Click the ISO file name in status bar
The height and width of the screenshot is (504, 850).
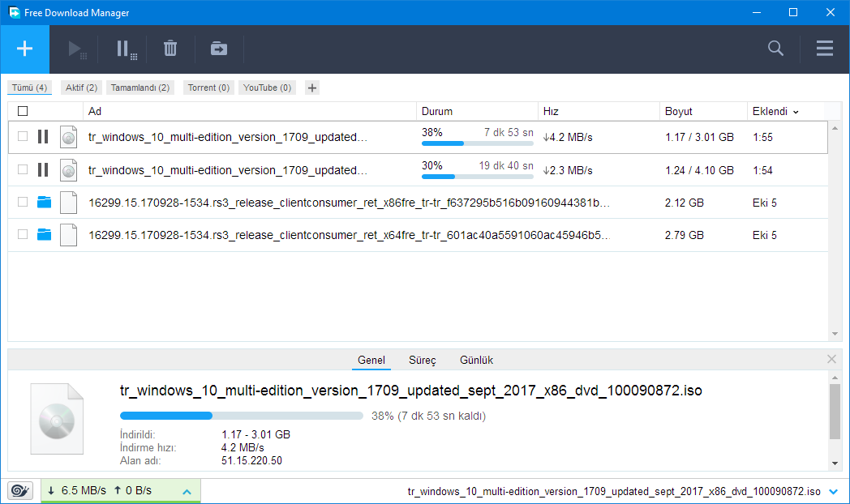click(x=614, y=492)
